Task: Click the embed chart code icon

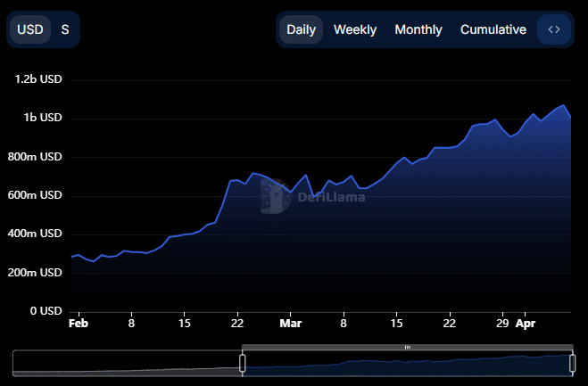Action: 553,29
